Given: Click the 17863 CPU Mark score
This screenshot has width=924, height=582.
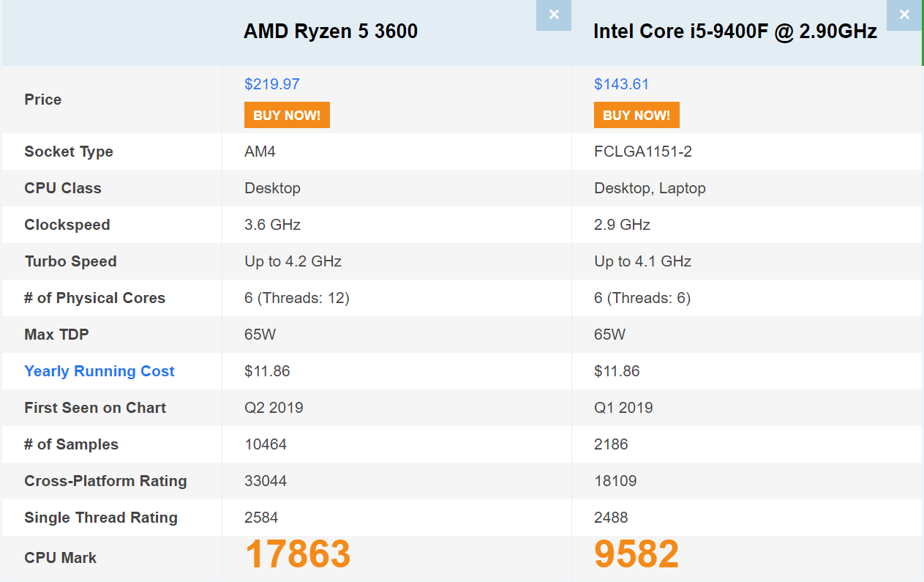Looking at the screenshot, I should tap(298, 554).
